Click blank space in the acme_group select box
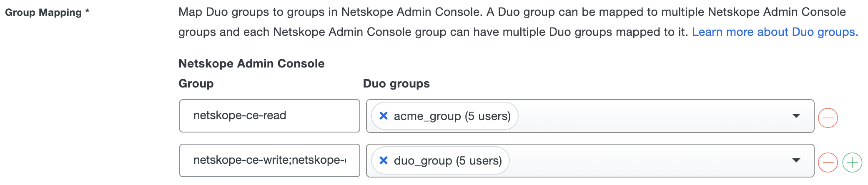 pos(650,116)
